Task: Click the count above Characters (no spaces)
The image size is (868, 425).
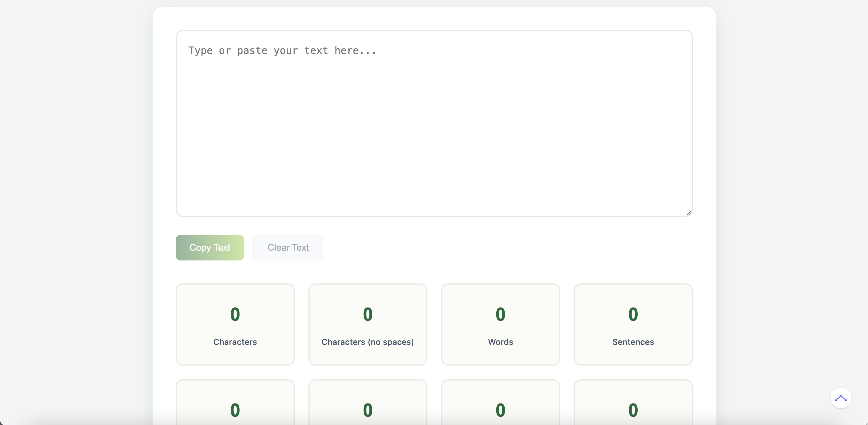Action: tap(368, 314)
